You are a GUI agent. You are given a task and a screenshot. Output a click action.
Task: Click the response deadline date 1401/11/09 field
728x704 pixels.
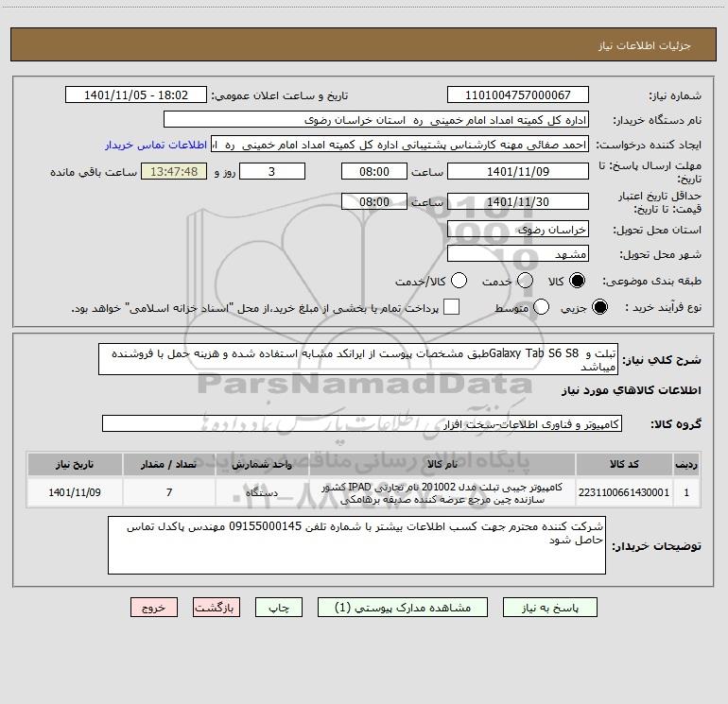pyautogui.click(x=518, y=172)
